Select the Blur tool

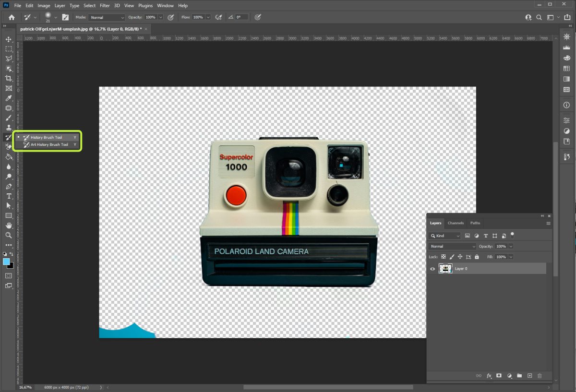pyautogui.click(x=9, y=166)
